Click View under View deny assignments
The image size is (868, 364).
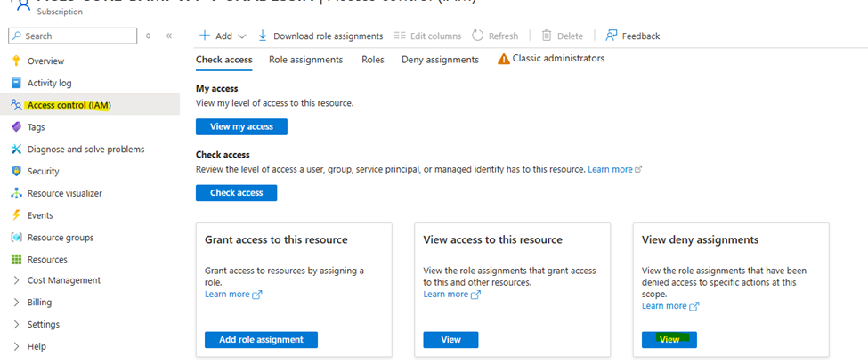click(669, 340)
